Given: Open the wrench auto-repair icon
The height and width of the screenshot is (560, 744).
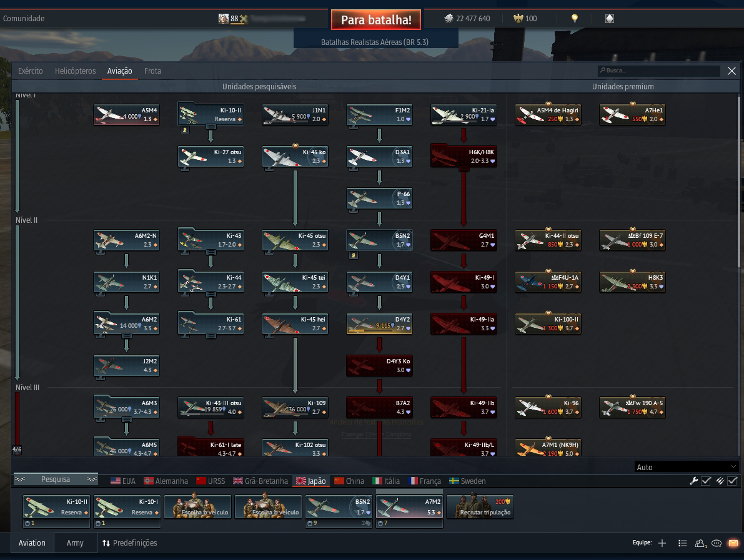Looking at the screenshot, I should (x=693, y=481).
